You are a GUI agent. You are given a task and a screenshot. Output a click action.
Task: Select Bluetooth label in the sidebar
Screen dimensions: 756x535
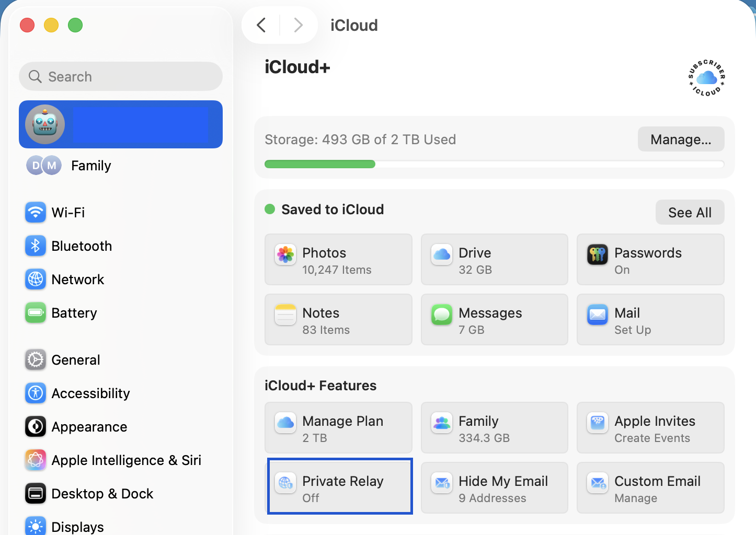(82, 246)
